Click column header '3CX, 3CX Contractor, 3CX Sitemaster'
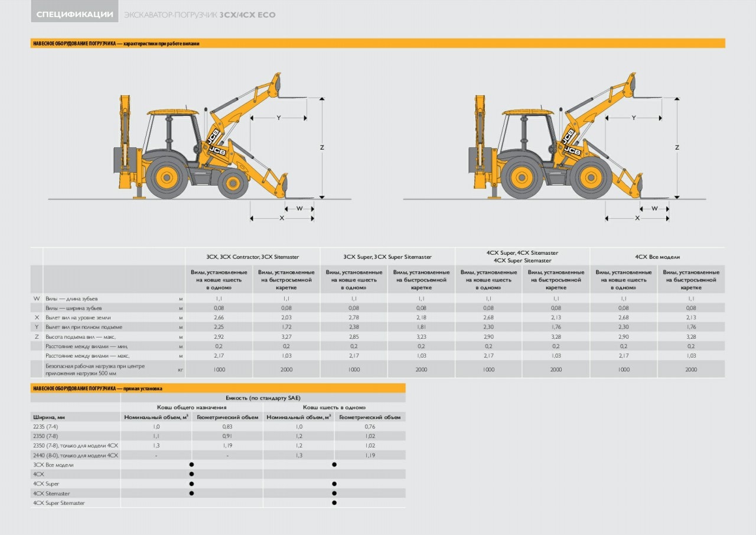The height and width of the screenshot is (535, 756). [x=253, y=257]
